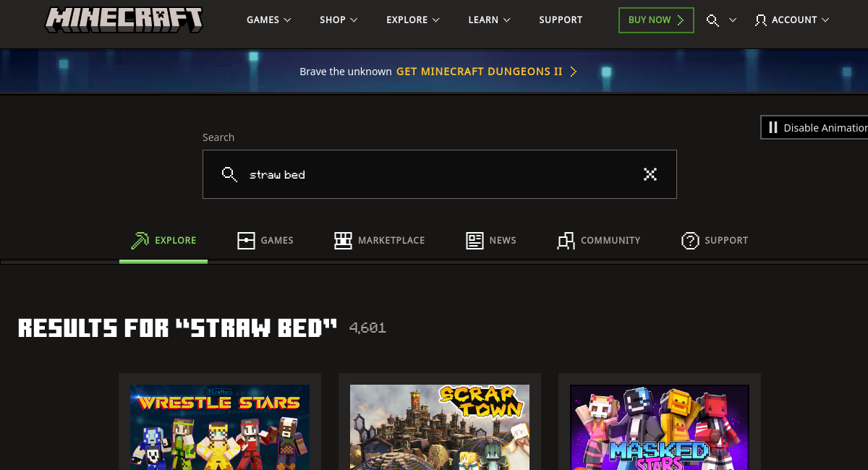Click the News newspaper icon

coord(475,241)
